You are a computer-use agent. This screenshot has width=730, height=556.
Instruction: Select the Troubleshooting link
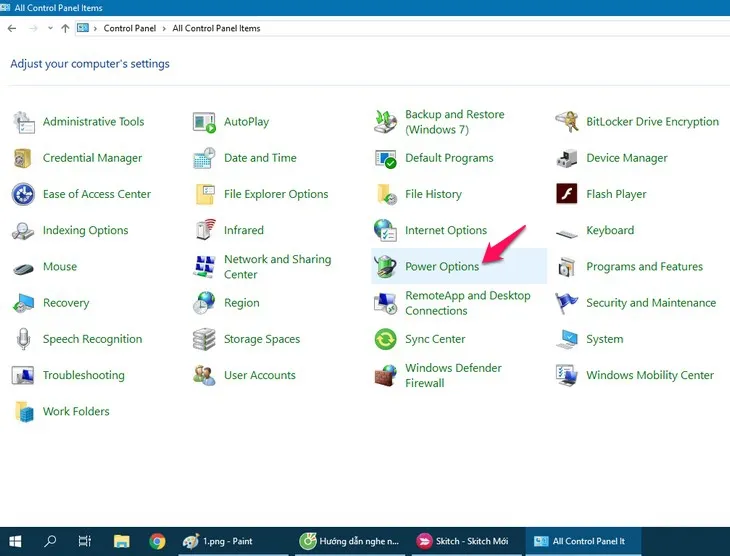(x=83, y=375)
